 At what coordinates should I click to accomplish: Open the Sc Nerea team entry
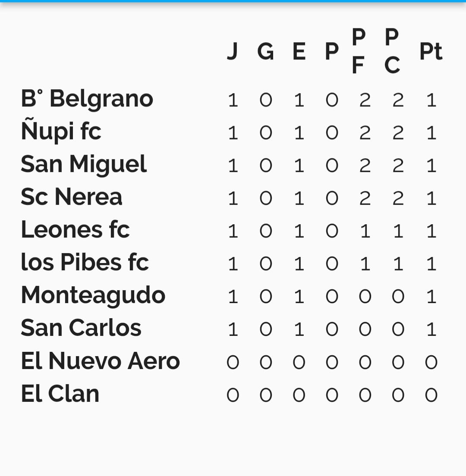71,197
